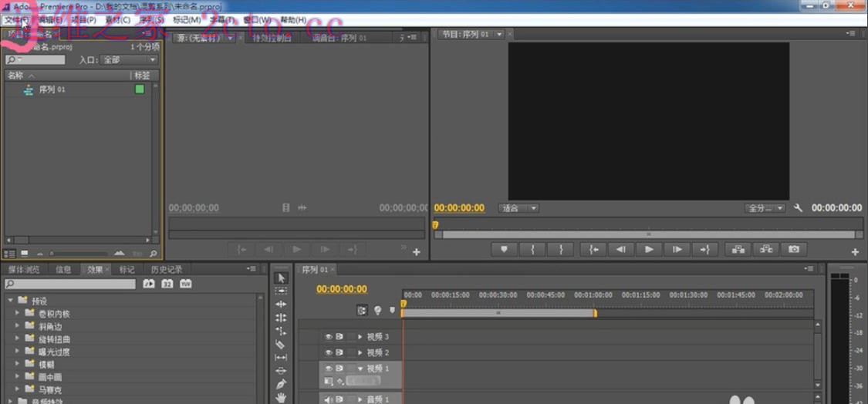Open the 全分 playback resolution dropdown
This screenshot has width=868, height=404.
pos(765,208)
